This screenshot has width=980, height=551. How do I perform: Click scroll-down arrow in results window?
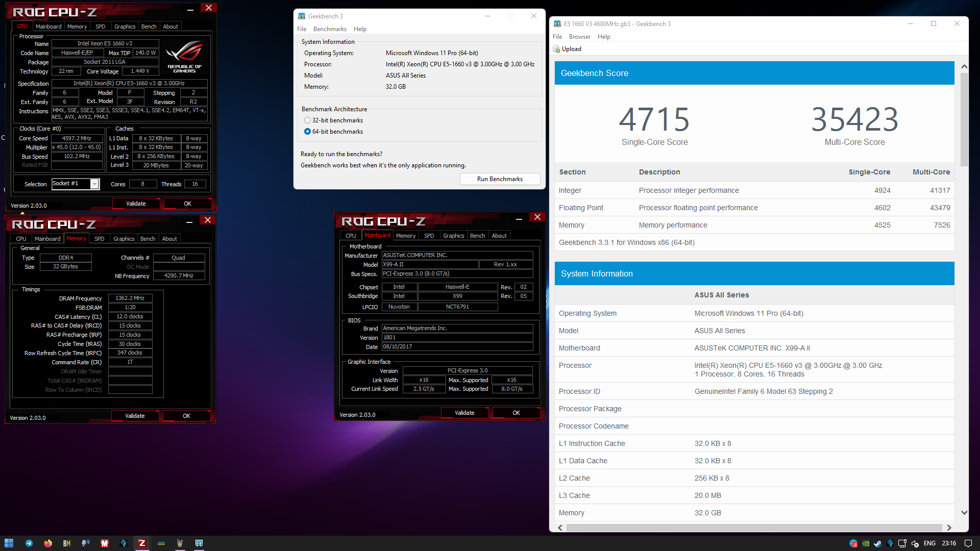(964, 512)
